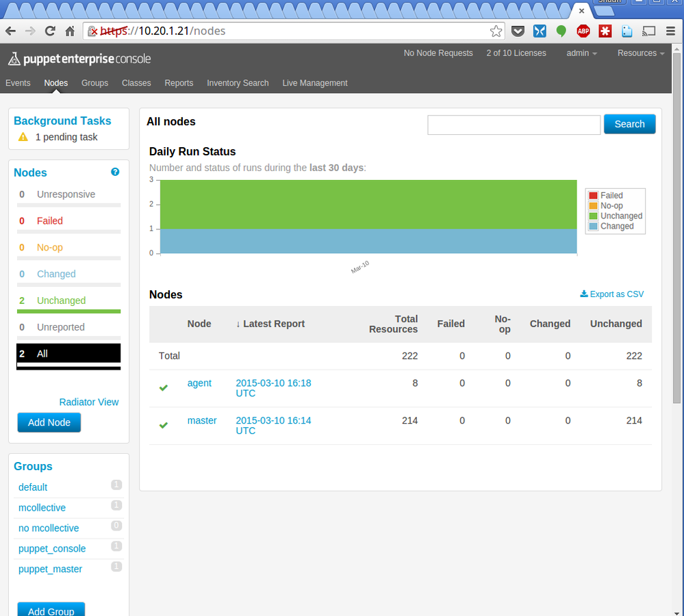Image resolution: width=684 pixels, height=616 pixels.
Task: Click the agent node green checkmark
Action: pyautogui.click(x=164, y=387)
